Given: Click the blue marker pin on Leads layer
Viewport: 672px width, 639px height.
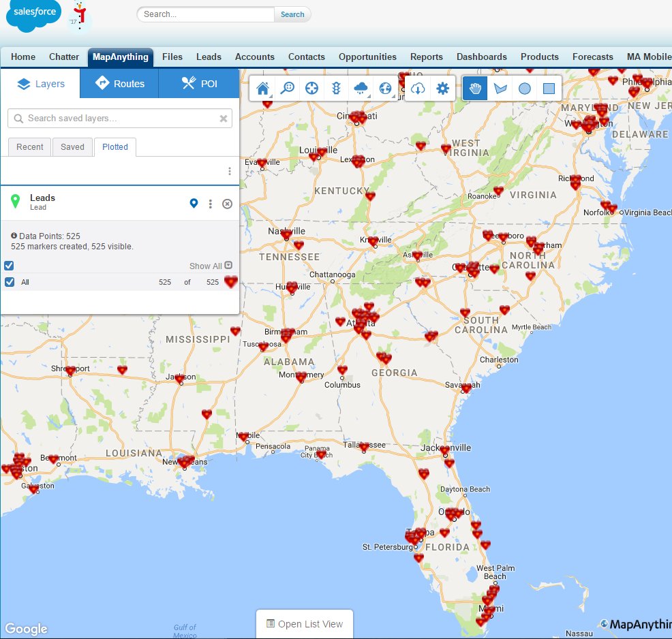Looking at the screenshot, I should pyautogui.click(x=194, y=204).
